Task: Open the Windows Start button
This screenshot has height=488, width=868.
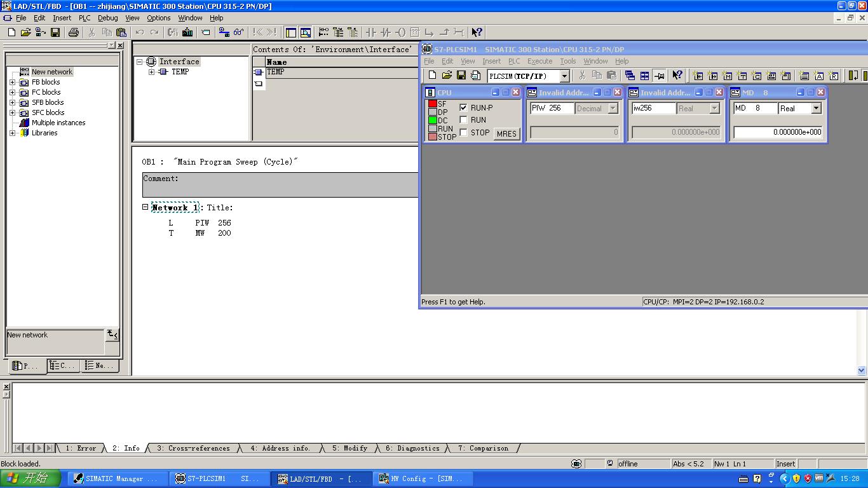Action: click(x=31, y=478)
